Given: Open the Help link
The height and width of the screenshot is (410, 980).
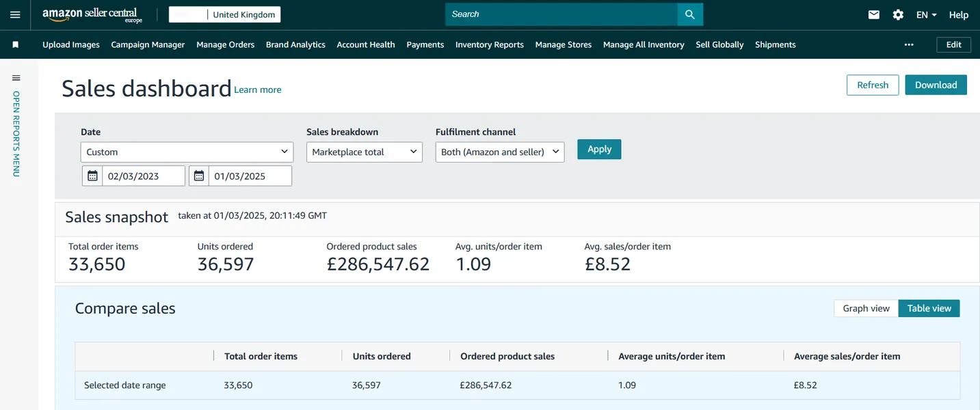Looking at the screenshot, I should (959, 14).
